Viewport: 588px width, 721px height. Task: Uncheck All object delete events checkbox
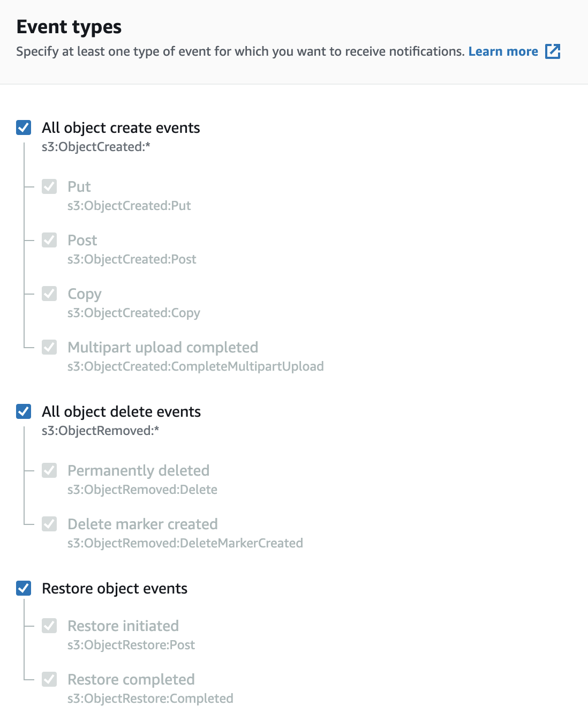[24, 411]
